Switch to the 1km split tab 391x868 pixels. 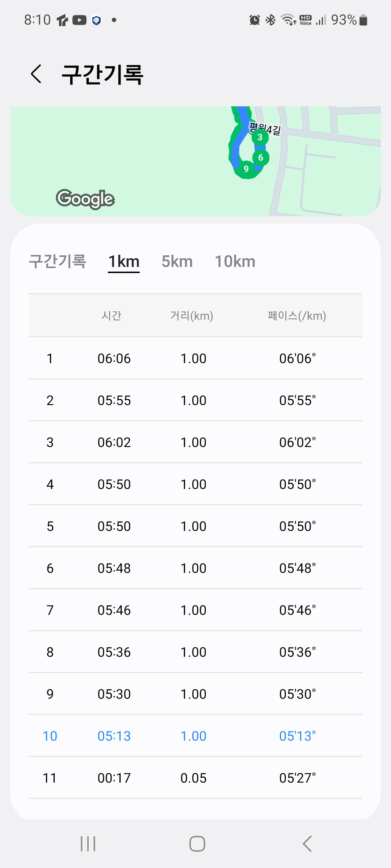pos(124,261)
